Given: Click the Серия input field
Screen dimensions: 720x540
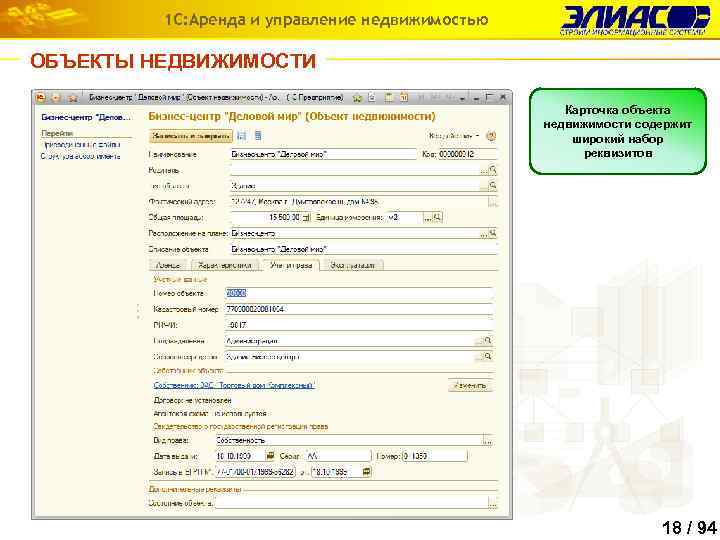Looking at the screenshot, I should (338, 456).
